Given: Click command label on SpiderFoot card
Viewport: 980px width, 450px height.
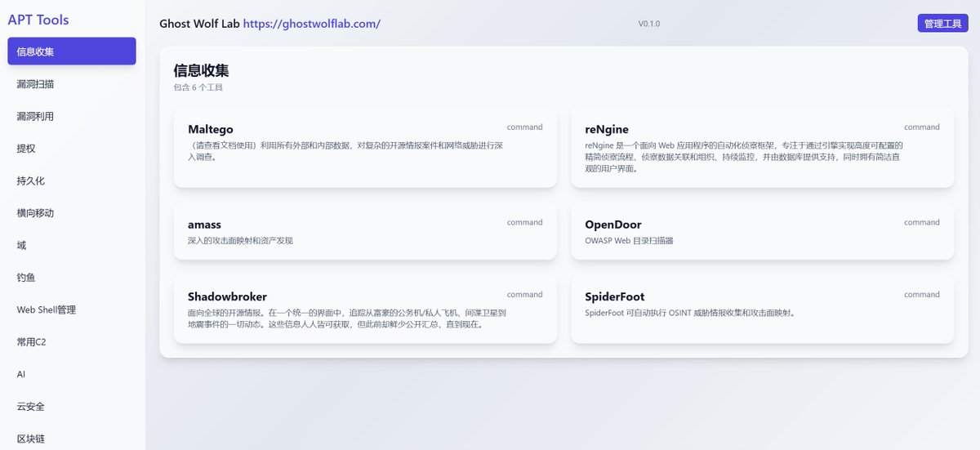Looking at the screenshot, I should click(921, 295).
